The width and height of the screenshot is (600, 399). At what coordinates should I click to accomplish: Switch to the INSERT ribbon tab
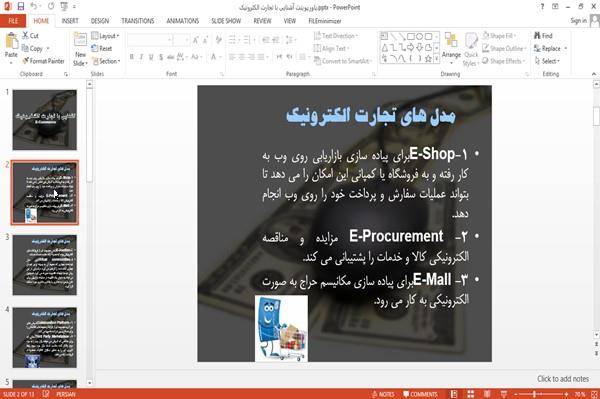coord(70,21)
